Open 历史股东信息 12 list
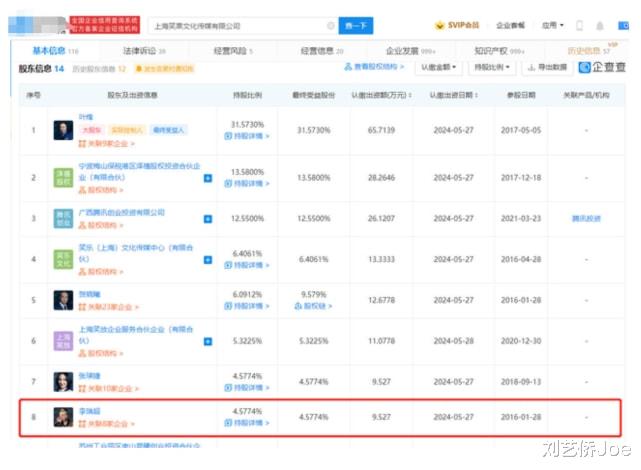This screenshot has width=641, height=470. pos(99,69)
